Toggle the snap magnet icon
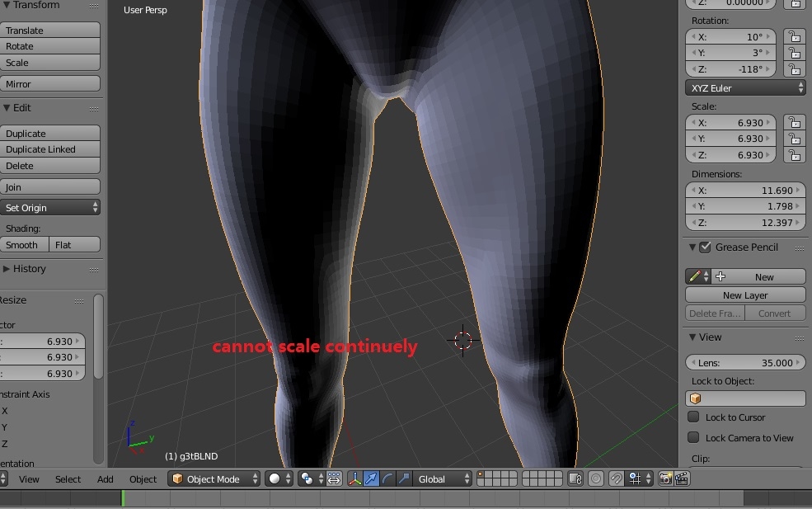Viewport: 812px width, 509px height. [x=616, y=478]
